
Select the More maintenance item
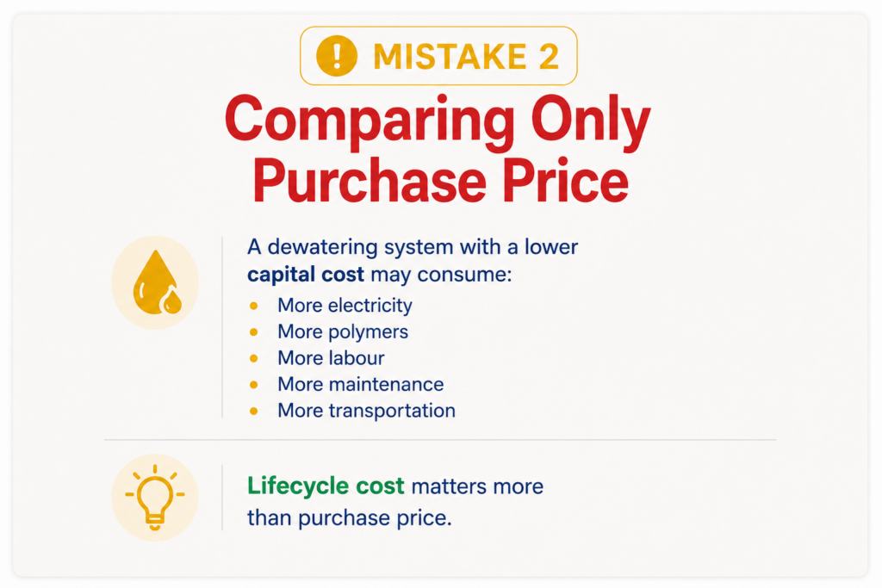[361, 385]
